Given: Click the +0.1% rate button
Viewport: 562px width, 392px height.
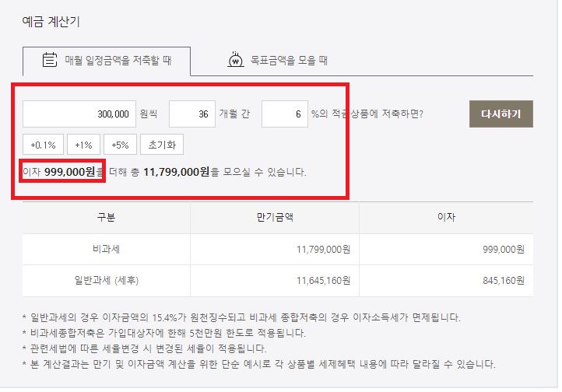Looking at the screenshot, I should coord(43,145).
